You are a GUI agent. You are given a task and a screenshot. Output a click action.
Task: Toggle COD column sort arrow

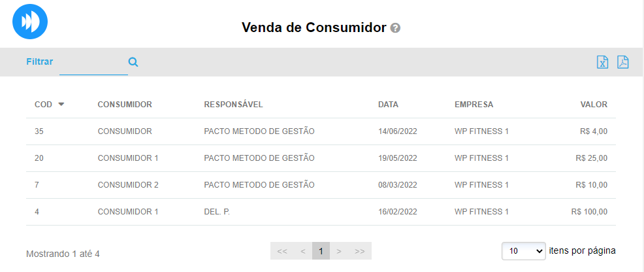point(61,104)
